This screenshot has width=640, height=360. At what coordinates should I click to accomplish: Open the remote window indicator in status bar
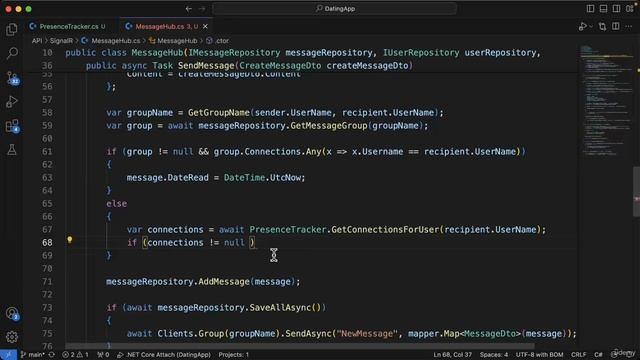[8, 355]
